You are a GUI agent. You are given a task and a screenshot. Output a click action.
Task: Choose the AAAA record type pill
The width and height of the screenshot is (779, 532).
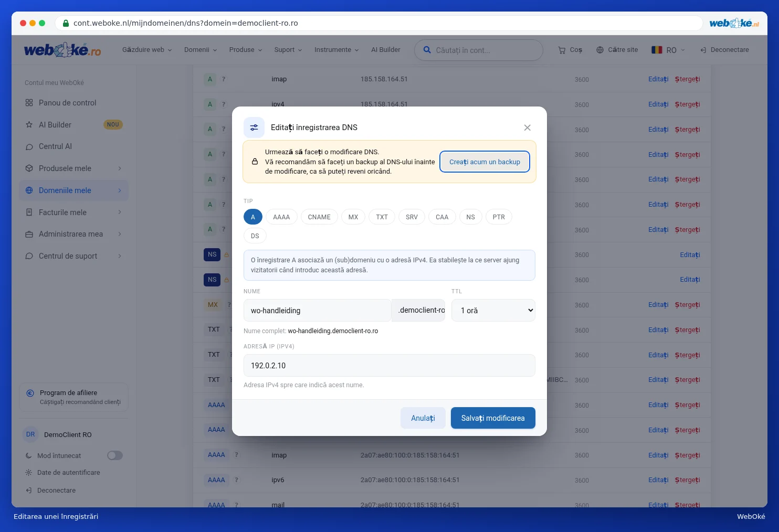[281, 217]
